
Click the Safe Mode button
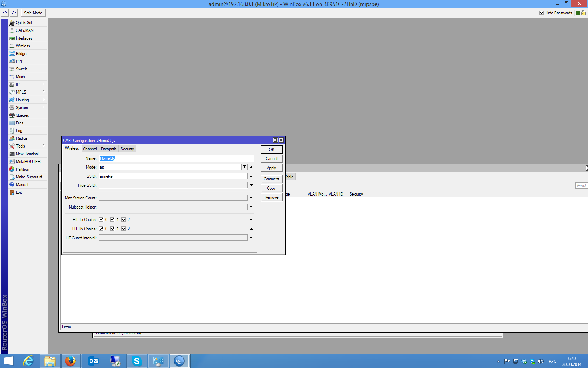point(33,13)
